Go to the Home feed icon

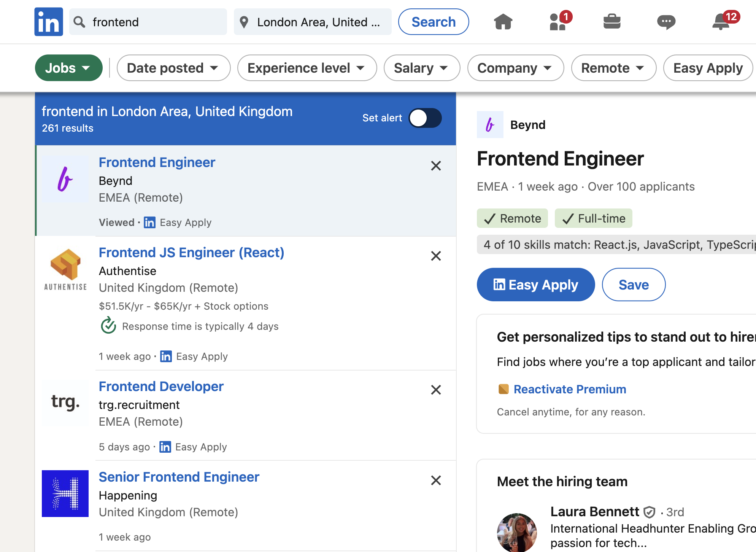[503, 22]
